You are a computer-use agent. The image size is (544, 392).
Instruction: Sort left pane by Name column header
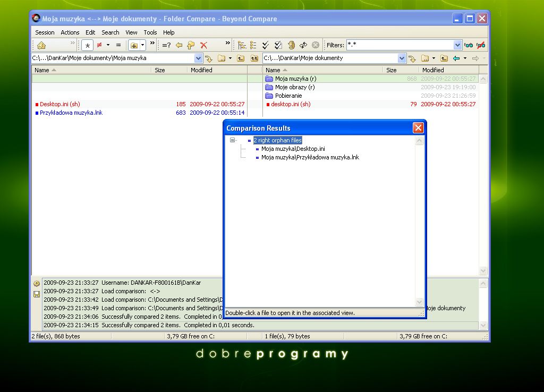(x=91, y=70)
